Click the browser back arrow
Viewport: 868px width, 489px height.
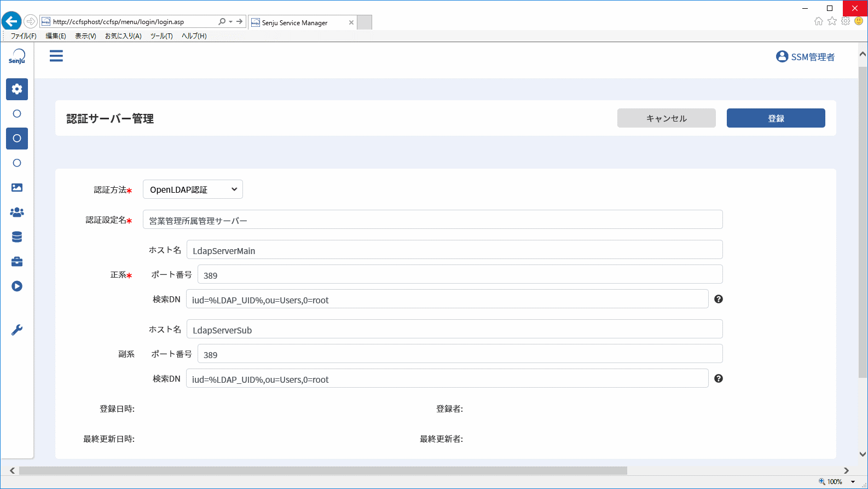(x=11, y=21)
